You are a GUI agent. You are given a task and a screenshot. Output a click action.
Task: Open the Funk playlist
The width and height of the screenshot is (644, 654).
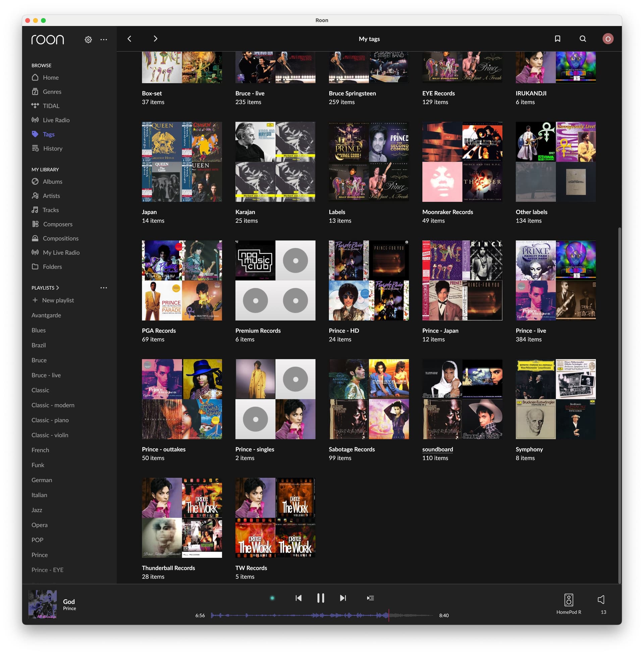[38, 465]
